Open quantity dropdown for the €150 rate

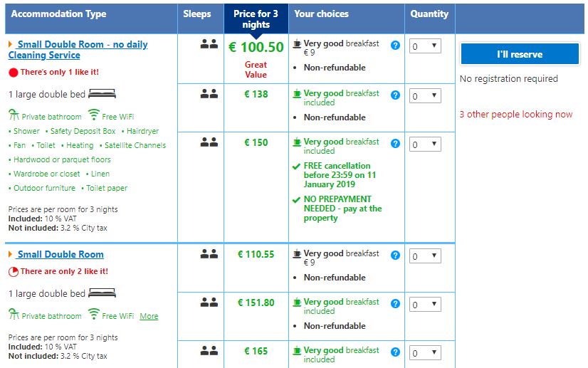click(425, 145)
